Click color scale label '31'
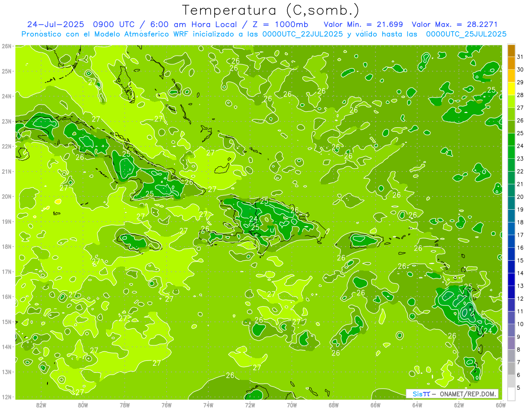The image size is (532, 411). tap(520, 57)
